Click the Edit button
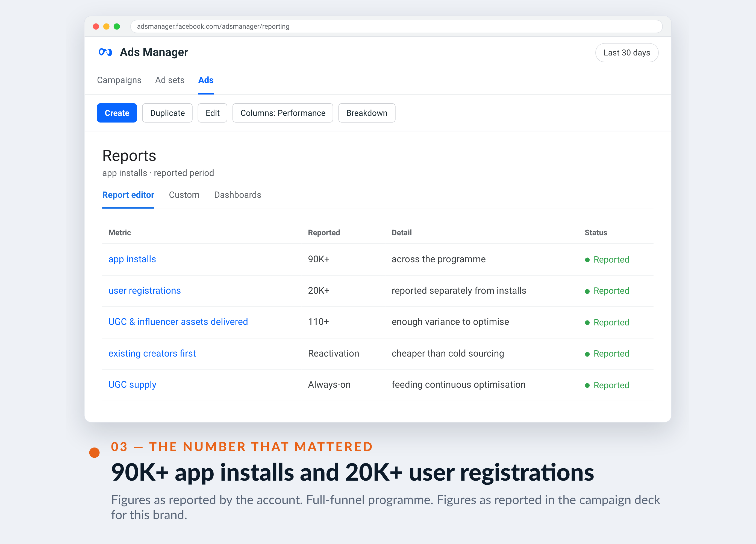The height and width of the screenshot is (544, 756). click(212, 113)
